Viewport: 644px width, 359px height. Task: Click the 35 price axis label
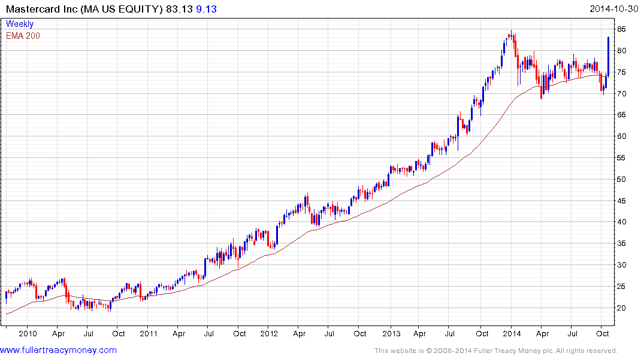point(621,244)
